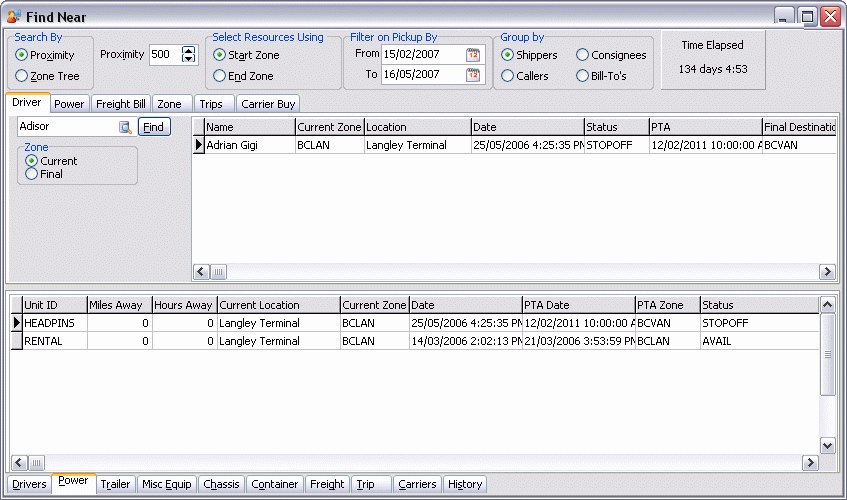Image resolution: width=847 pixels, height=500 pixels.
Task: Click the driver search lookup icon
Action: pos(126,127)
